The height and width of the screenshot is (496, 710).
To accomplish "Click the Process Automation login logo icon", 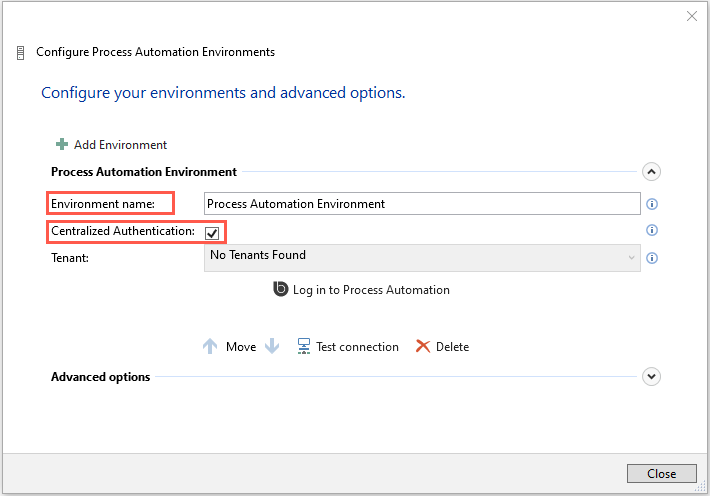I will pos(281,290).
